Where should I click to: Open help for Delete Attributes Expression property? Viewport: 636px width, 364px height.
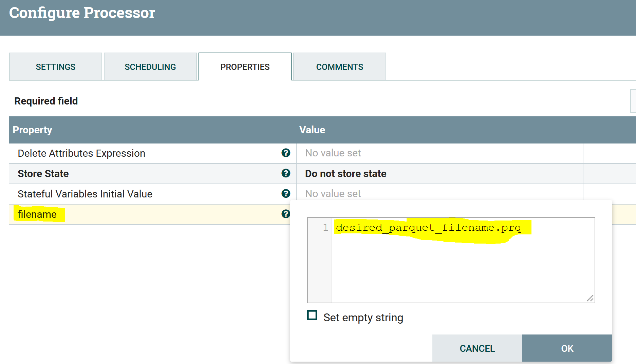pyautogui.click(x=286, y=153)
